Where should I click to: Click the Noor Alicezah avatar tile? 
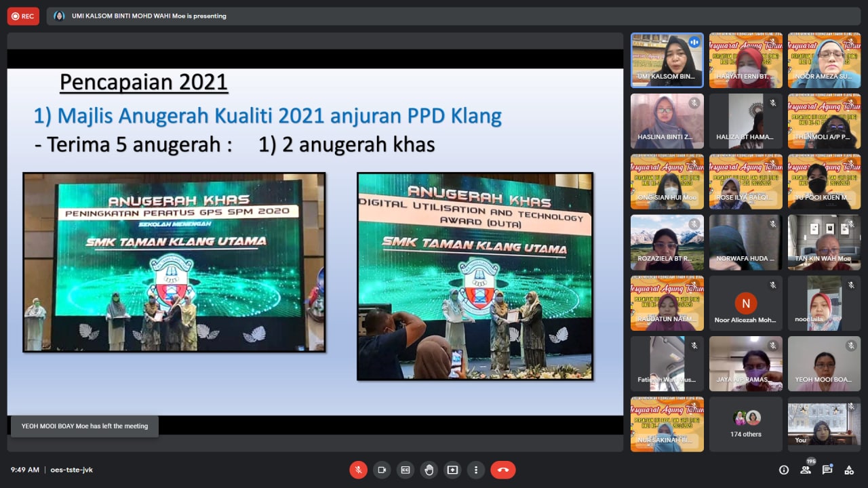tap(746, 304)
